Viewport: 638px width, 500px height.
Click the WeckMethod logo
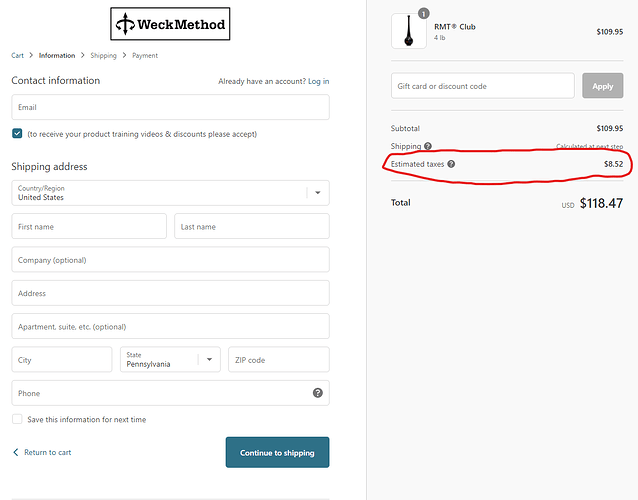tap(170, 24)
